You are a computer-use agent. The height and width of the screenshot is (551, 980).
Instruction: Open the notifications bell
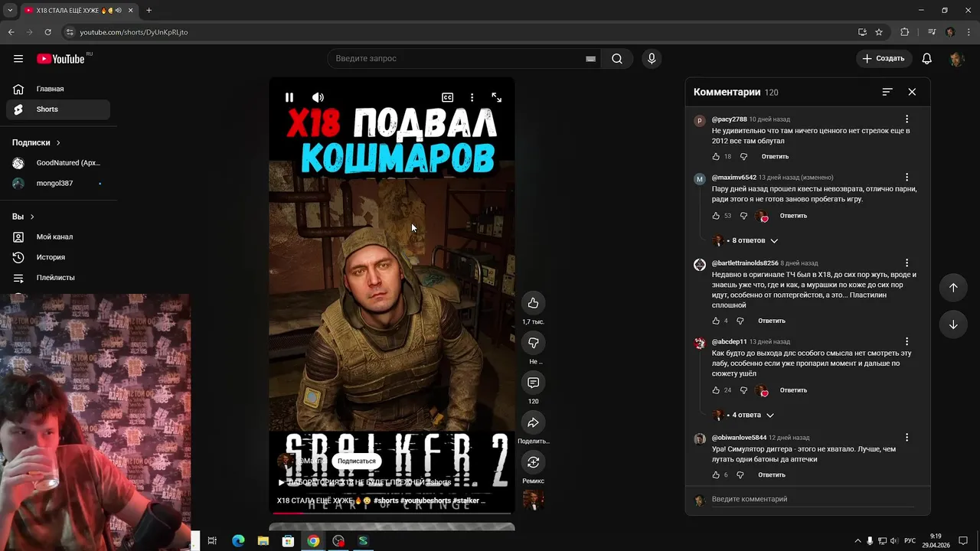[x=926, y=59]
